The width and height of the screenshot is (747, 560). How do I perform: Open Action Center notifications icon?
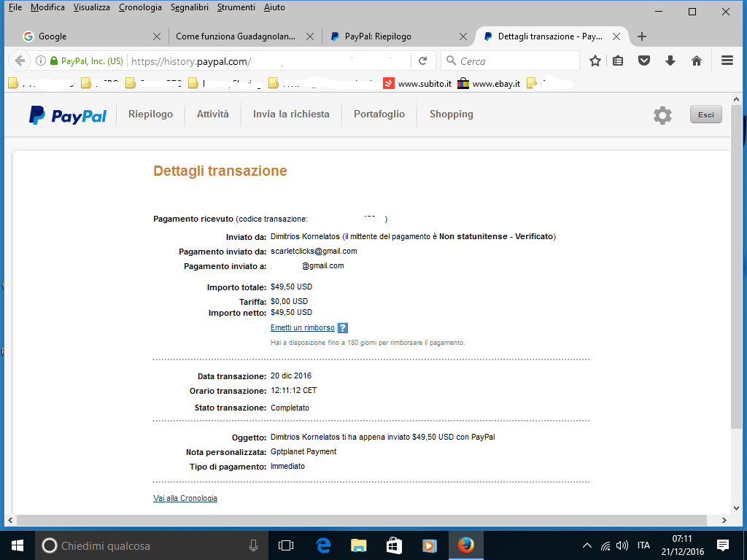(723, 545)
